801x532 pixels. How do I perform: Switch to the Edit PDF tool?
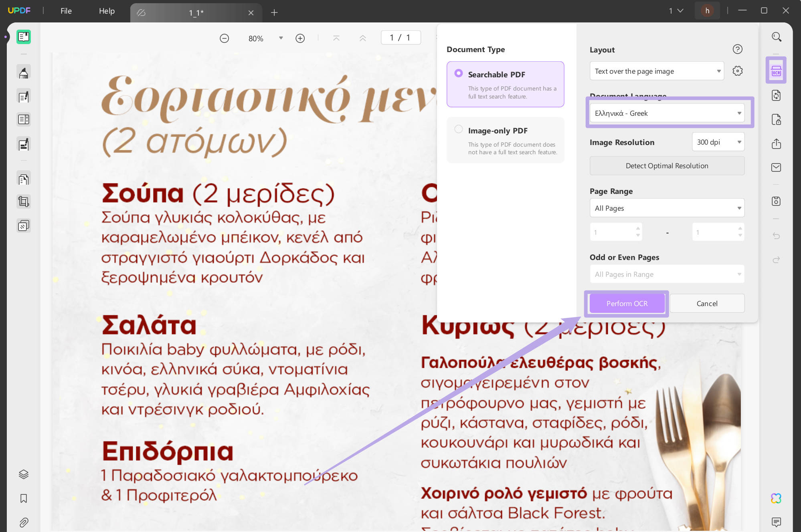coord(24,96)
